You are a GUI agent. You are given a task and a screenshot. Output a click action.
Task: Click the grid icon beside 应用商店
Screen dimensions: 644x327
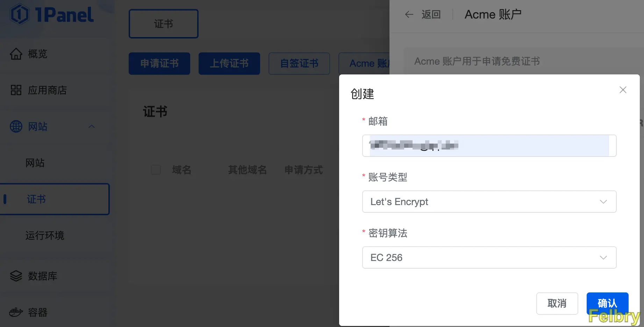pyautogui.click(x=16, y=90)
